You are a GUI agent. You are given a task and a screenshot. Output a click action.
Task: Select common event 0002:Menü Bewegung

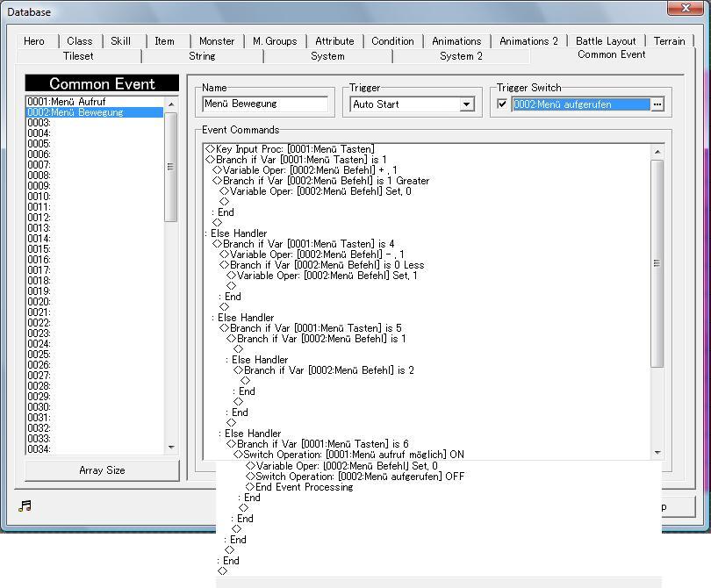tap(94, 112)
